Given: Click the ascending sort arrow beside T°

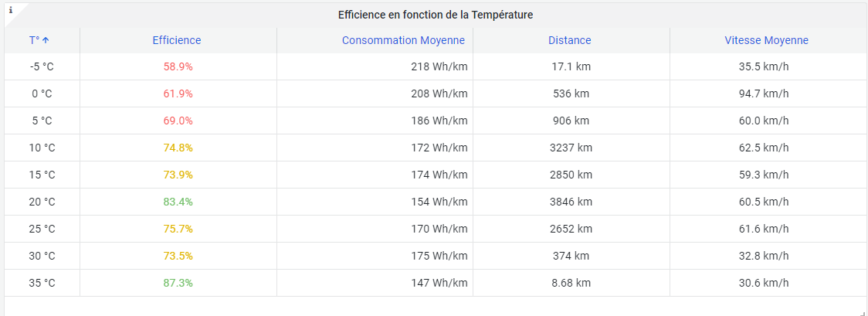Looking at the screenshot, I should pyautogui.click(x=46, y=40).
